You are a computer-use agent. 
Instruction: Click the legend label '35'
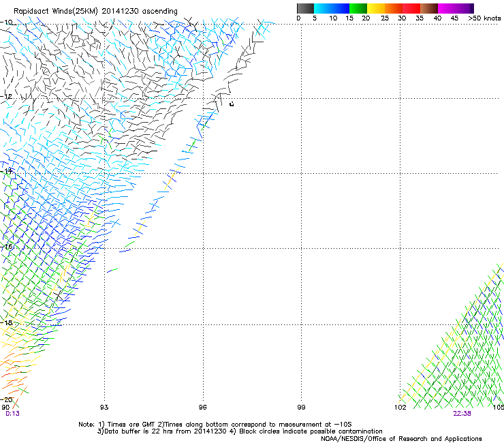coord(420,18)
